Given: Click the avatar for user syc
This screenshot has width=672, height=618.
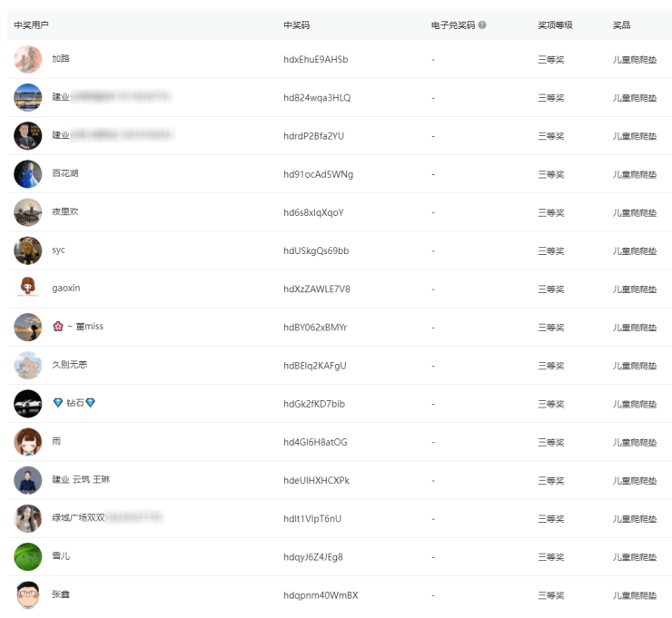Looking at the screenshot, I should (28, 250).
